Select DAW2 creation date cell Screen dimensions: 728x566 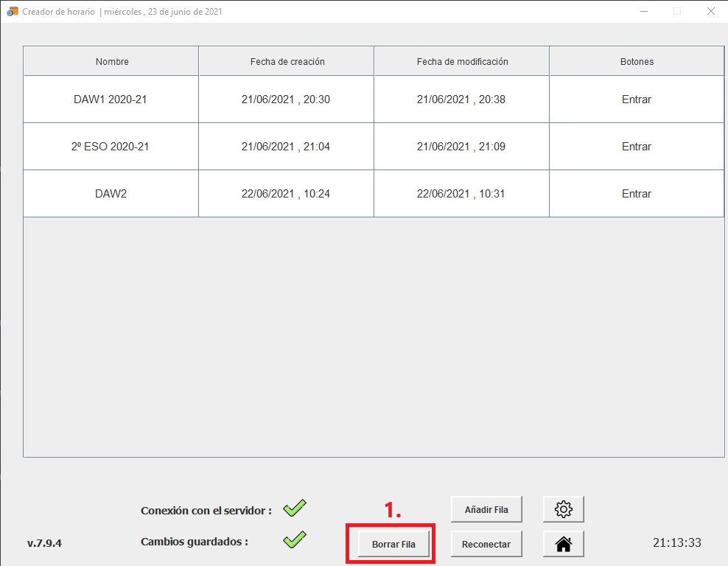click(x=286, y=194)
